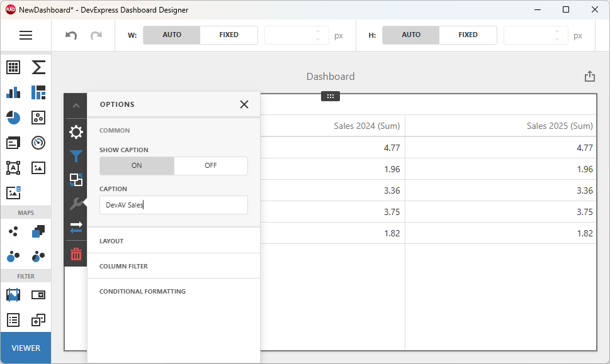This screenshot has width=610, height=364.
Task: Open the filter editor on the item toolbar
Action: (x=76, y=156)
